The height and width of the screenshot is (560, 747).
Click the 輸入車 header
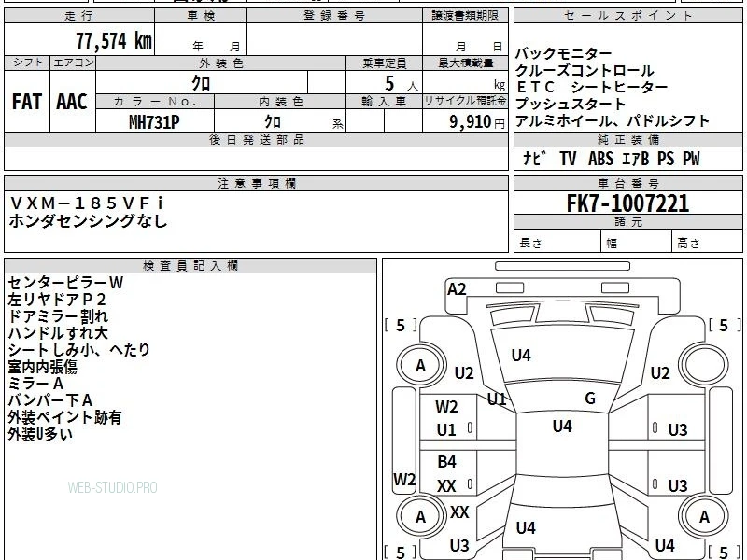point(384,102)
